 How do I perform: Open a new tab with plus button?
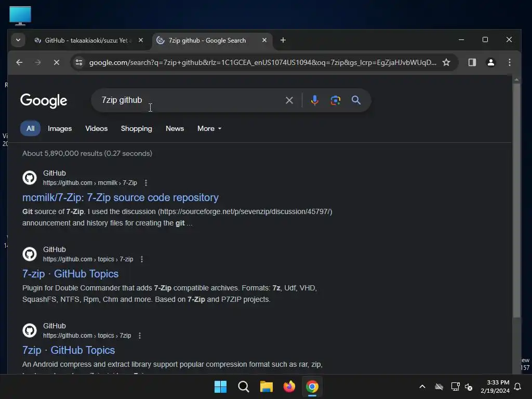point(283,40)
